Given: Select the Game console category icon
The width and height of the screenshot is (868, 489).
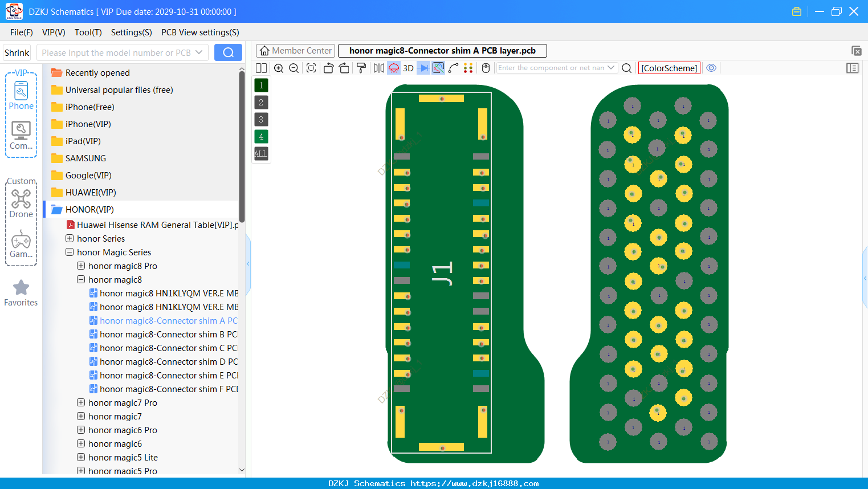Looking at the screenshot, I should pos(21,244).
